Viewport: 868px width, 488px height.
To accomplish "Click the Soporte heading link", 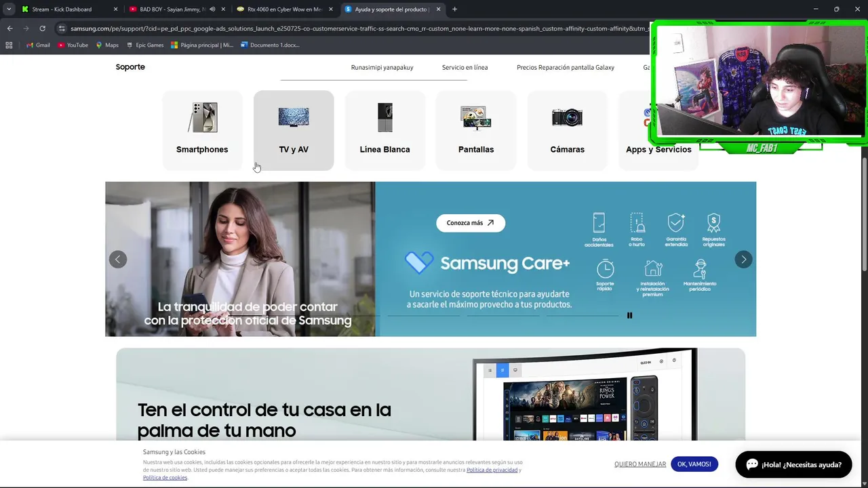I will pyautogui.click(x=130, y=67).
